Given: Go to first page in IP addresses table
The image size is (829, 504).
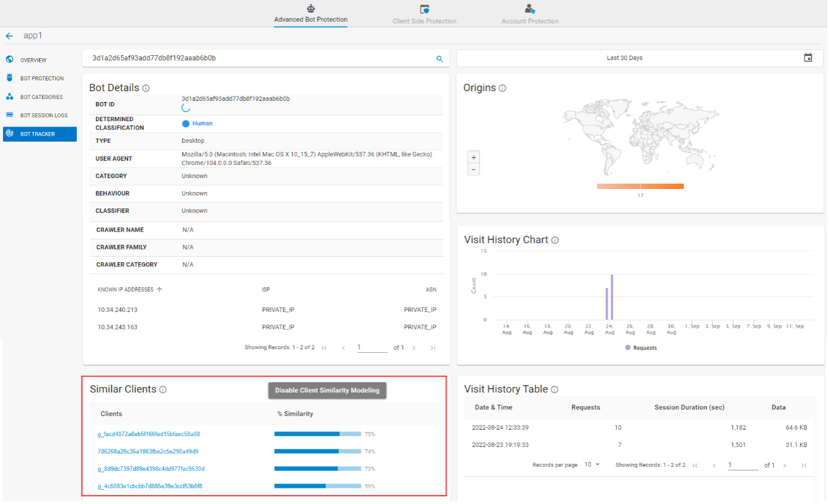Looking at the screenshot, I should tap(324, 347).
